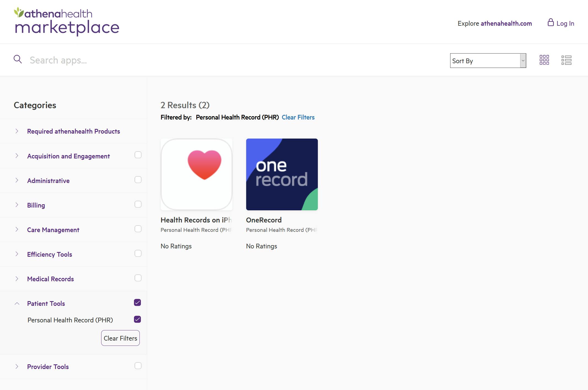Click the grid view icon
Screen dimensions: 588x390
point(544,60)
